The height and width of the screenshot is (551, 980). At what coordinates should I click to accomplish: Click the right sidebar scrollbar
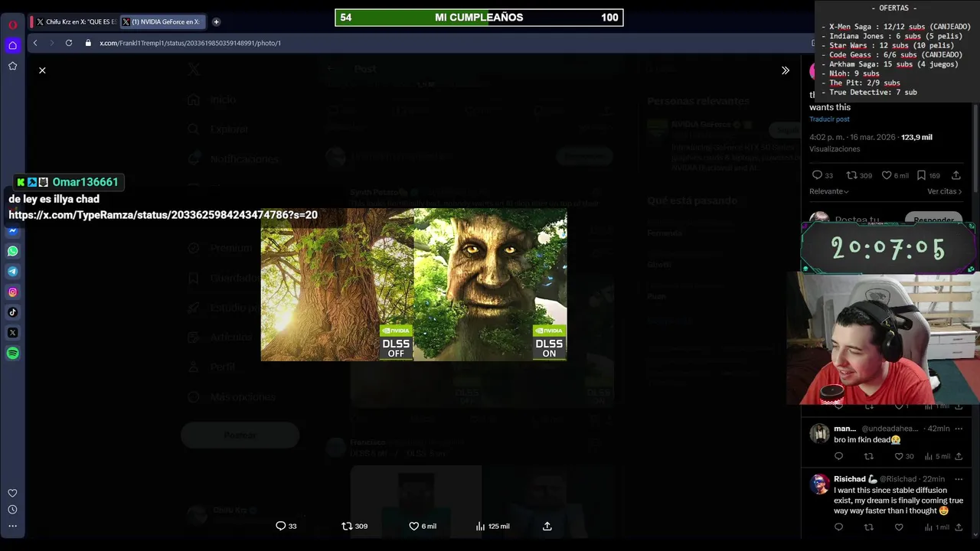[975, 149]
